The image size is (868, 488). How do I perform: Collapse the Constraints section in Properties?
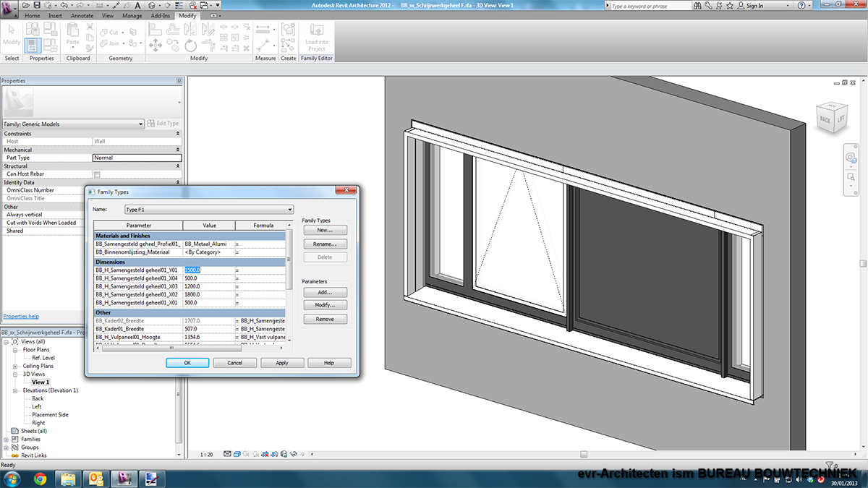coord(178,134)
